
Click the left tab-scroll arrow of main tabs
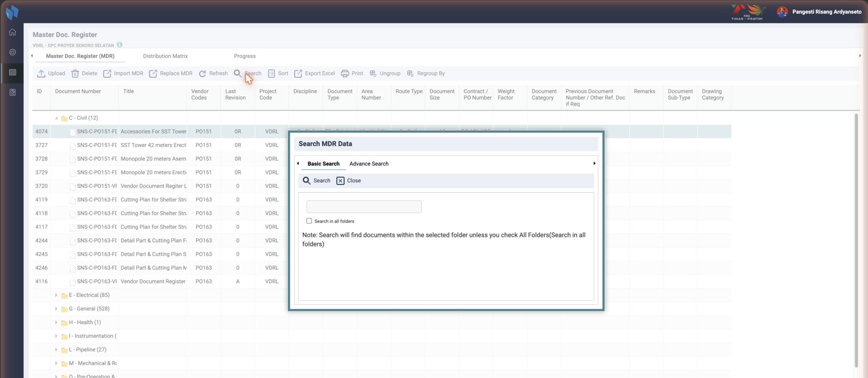[32, 56]
